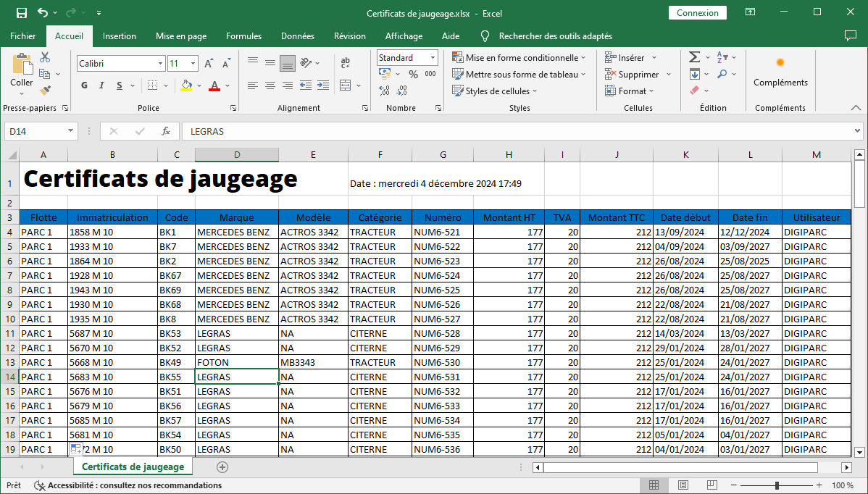
Task: Click the AutoSum sigma icon
Action: (694, 57)
